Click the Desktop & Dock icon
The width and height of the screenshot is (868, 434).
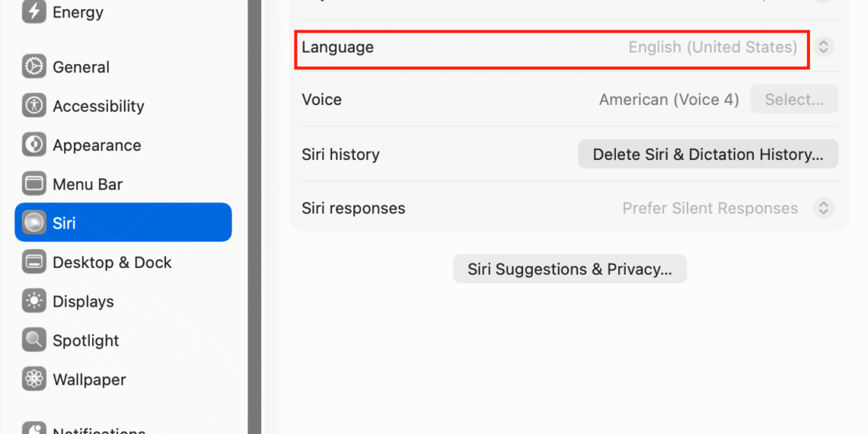pyautogui.click(x=34, y=263)
